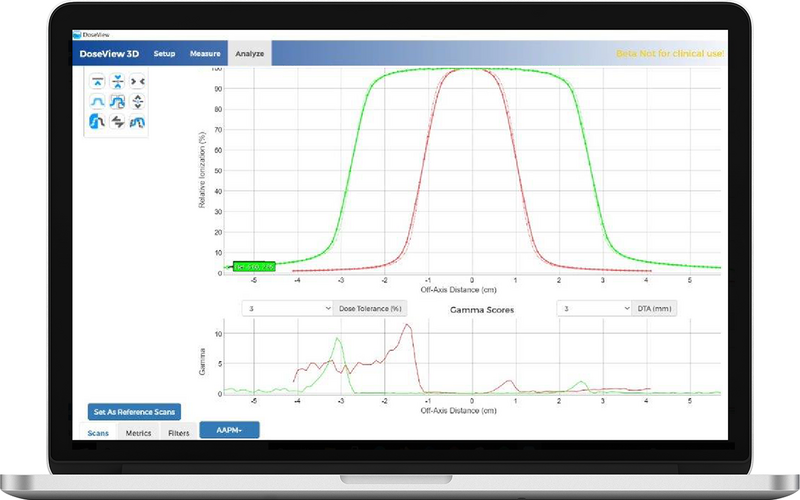This screenshot has width=800, height=500.
Task: Click the center-align icon with converging vertical arrows
Action: pos(118,81)
